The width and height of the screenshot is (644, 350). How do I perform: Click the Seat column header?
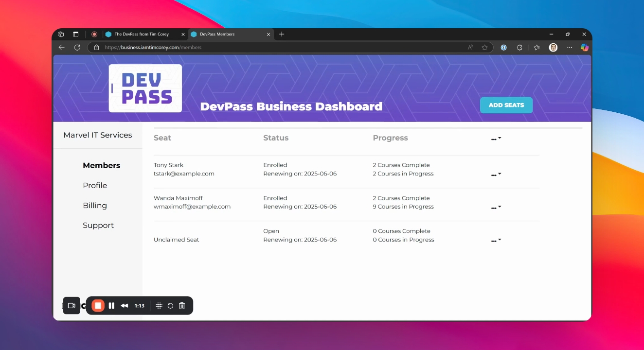click(162, 138)
